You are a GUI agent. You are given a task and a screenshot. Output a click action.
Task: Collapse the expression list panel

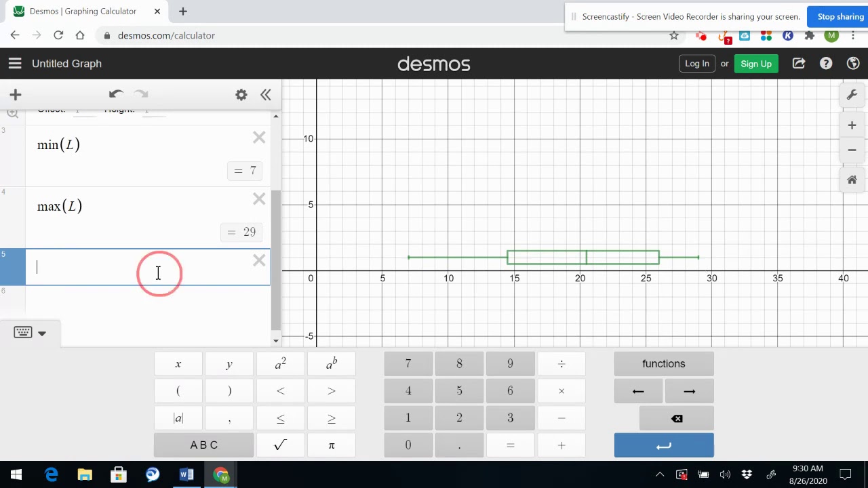coord(266,95)
